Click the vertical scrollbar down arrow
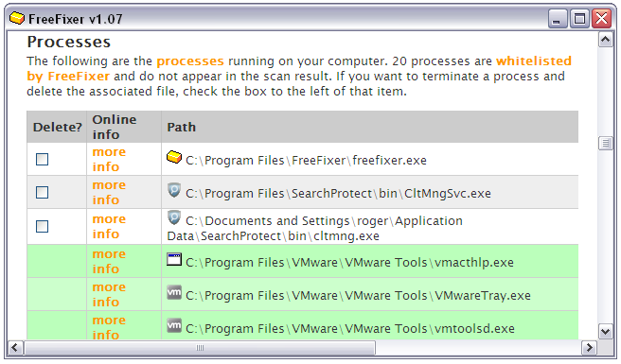The image size is (621, 364). (x=605, y=332)
